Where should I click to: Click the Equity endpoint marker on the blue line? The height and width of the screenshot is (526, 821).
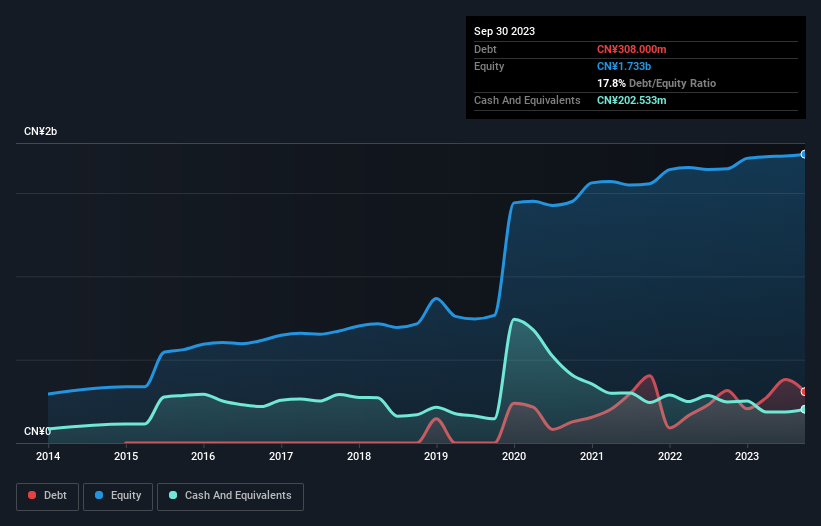tap(804, 154)
